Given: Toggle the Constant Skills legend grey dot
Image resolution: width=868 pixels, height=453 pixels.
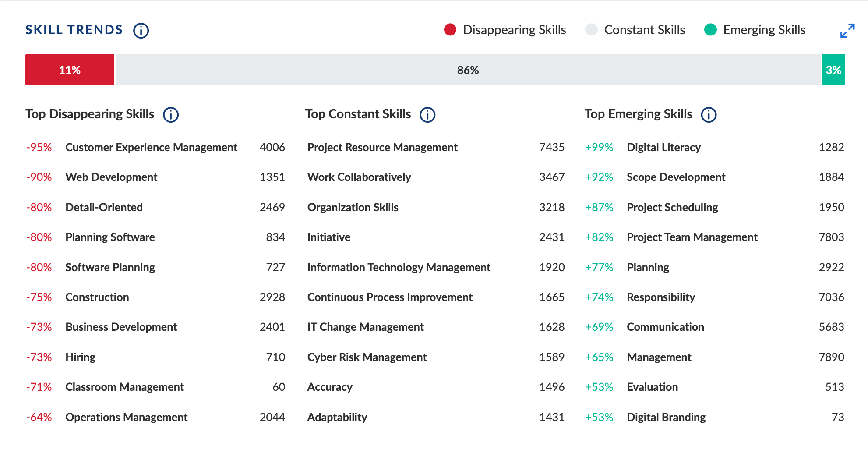Looking at the screenshot, I should pyautogui.click(x=591, y=30).
